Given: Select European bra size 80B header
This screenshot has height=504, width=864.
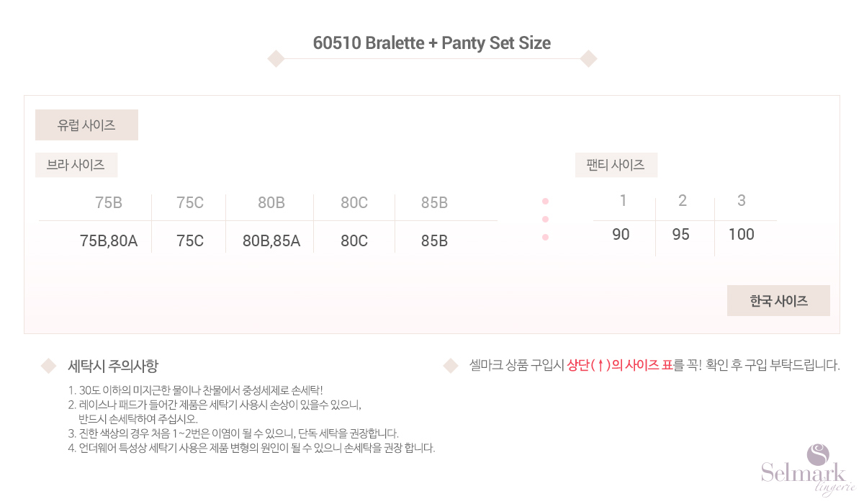Looking at the screenshot, I should [271, 203].
